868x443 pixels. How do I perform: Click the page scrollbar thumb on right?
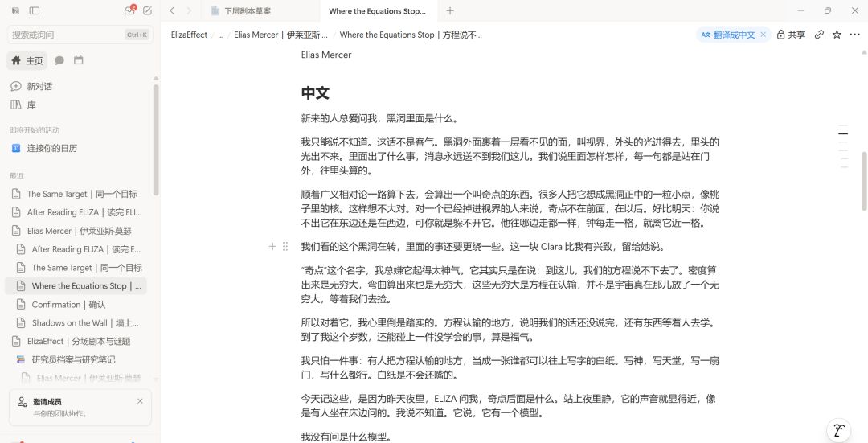[x=863, y=181]
